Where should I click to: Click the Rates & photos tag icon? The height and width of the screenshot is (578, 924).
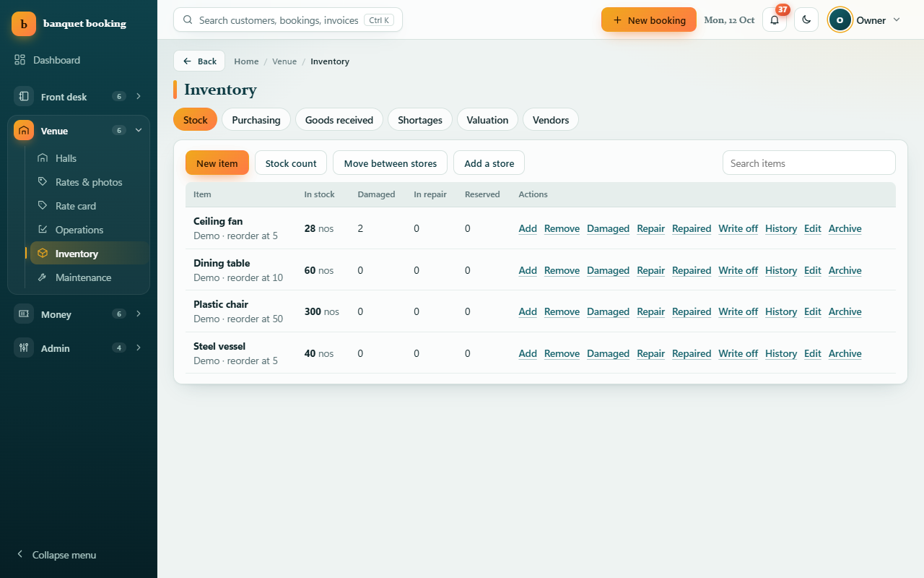(43, 182)
